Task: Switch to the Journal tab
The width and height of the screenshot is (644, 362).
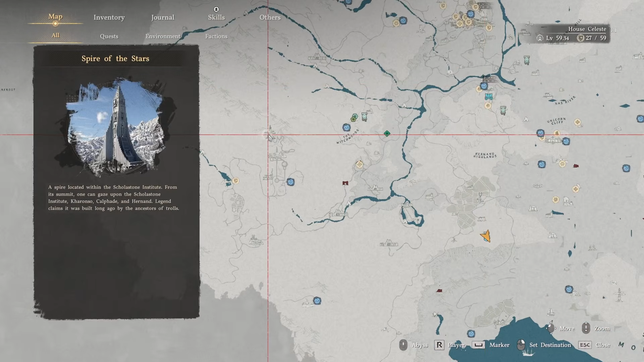Action: tap(163, 17)
